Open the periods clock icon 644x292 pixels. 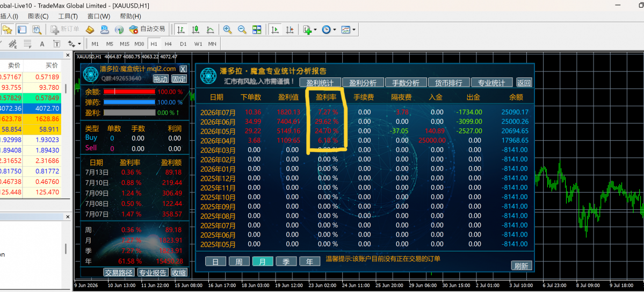(x=327, y=29)
